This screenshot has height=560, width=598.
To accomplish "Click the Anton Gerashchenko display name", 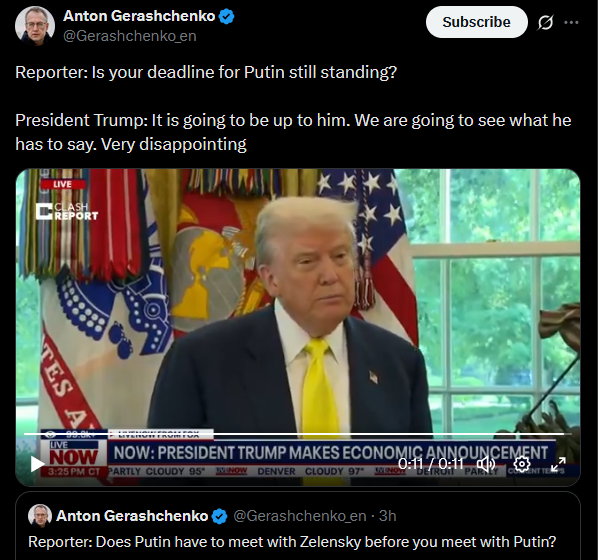I will (139, 16).
